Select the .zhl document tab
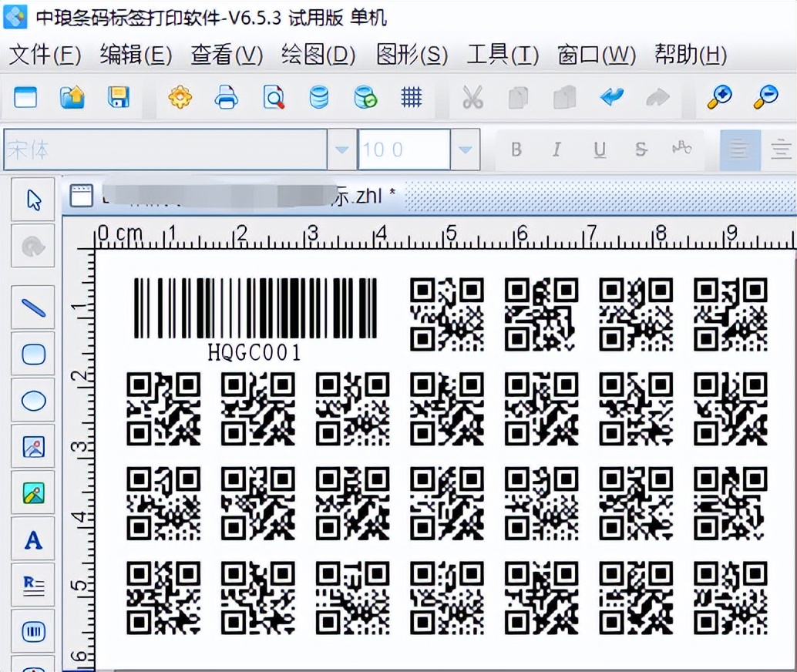Screen dimensions: 797x672 234,196
